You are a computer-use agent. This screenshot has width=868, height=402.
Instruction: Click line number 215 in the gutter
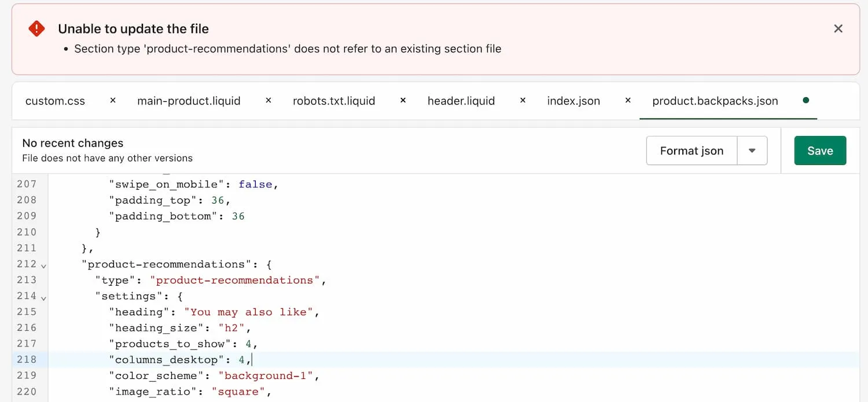[27, 312]
